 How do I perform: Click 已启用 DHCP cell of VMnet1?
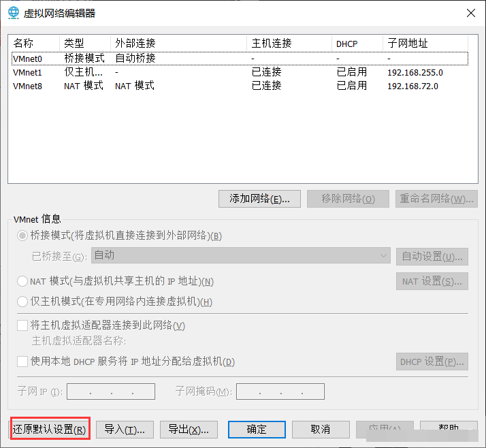click(x=352, y=72)
